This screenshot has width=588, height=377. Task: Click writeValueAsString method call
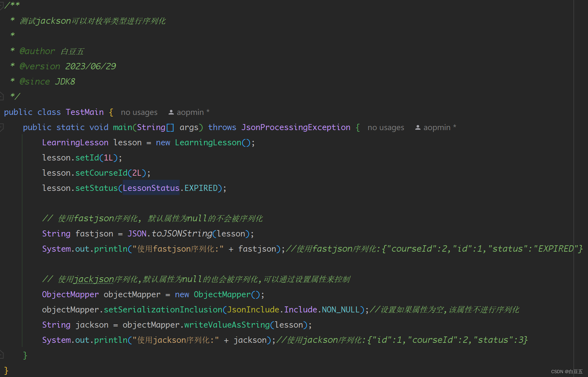coord(227,325)
